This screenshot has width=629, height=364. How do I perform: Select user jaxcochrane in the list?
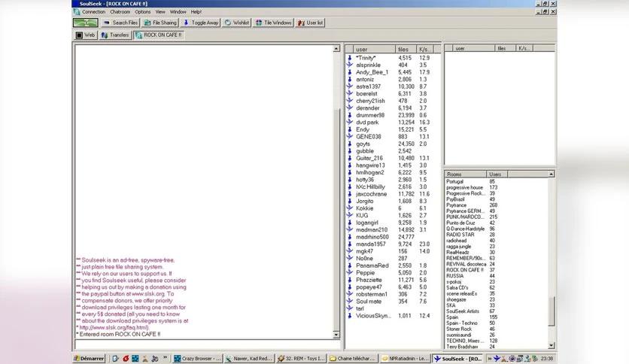point(371,194)
